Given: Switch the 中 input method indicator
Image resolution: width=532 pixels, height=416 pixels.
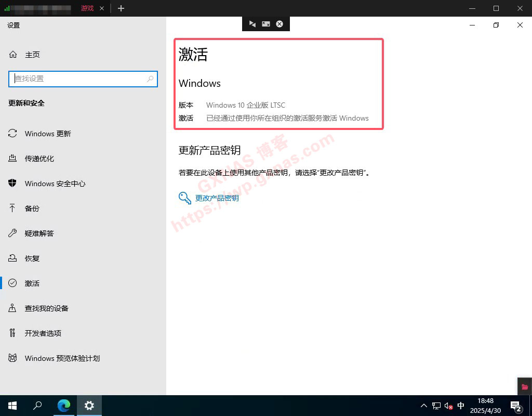Looking at the screenshot, I should click(x=461, y=406).
